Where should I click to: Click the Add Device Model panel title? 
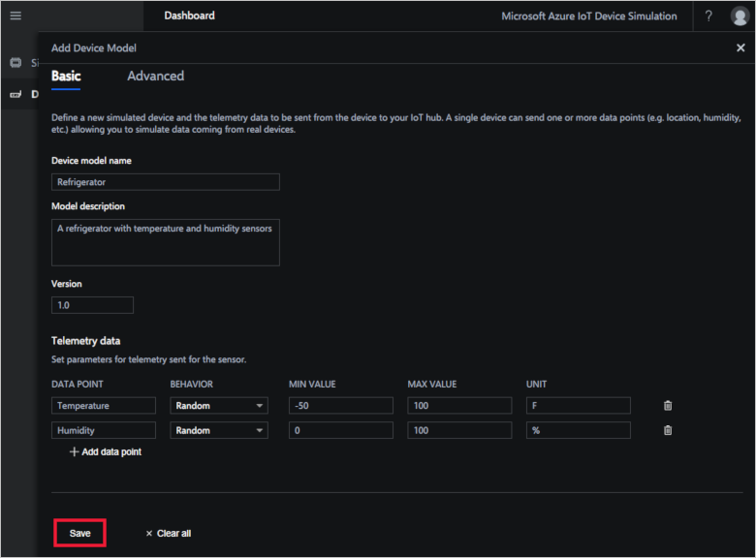tap(94, 48)
